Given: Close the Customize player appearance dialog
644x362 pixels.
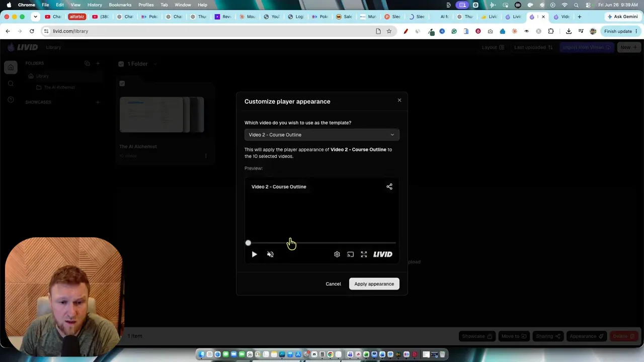Looking at the screenshot, I should tap(399, 100).
